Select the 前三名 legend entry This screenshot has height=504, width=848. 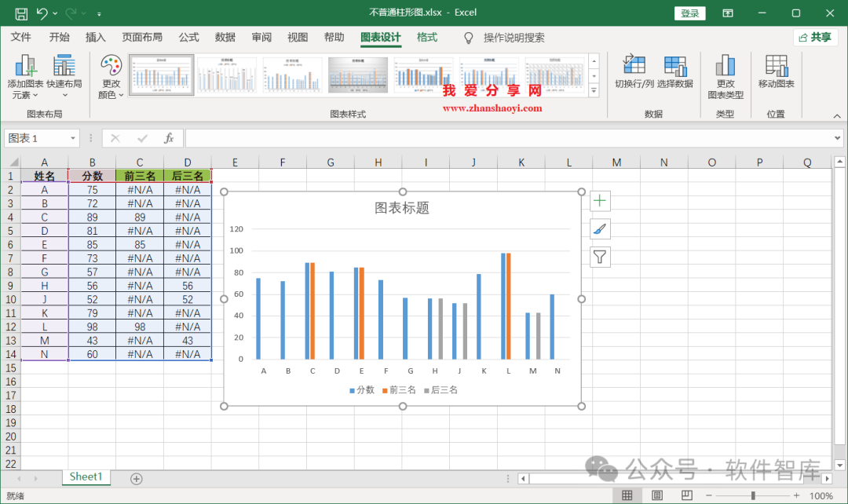399,390
